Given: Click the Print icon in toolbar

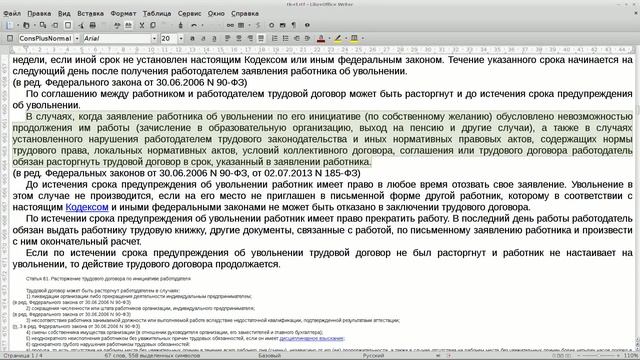Looking at the screenshot, I should (x=93, y=25).
